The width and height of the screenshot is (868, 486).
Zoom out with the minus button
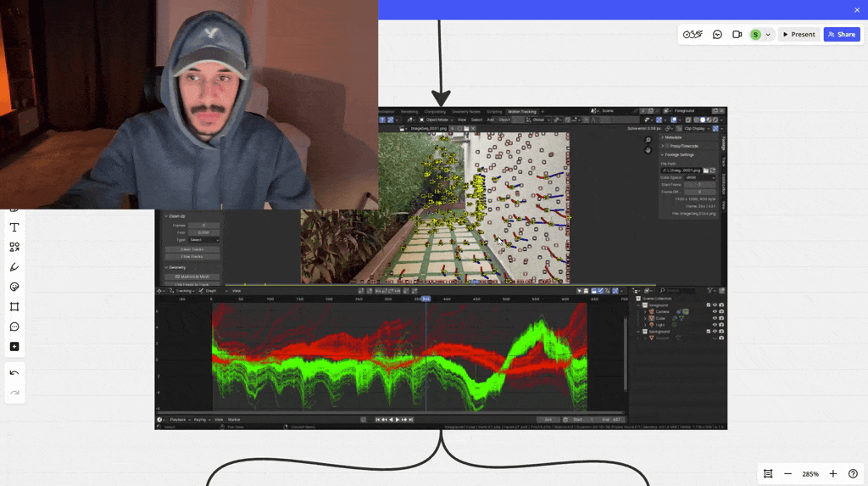788,473
